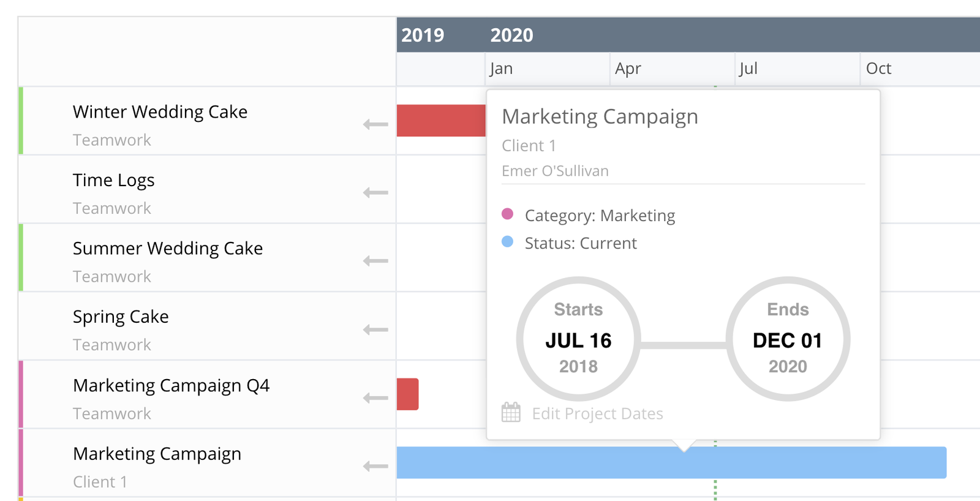Click the pink Category Marketing color dot

tap(507, 214)
